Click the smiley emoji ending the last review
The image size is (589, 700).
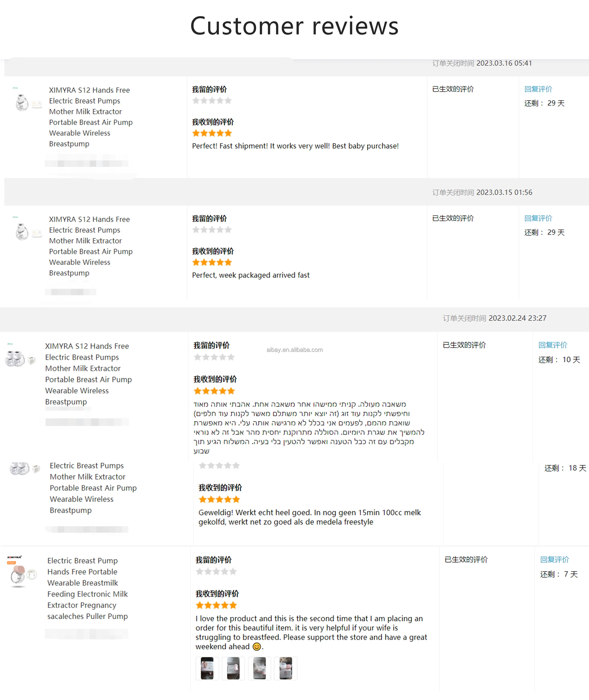point(256,647)
